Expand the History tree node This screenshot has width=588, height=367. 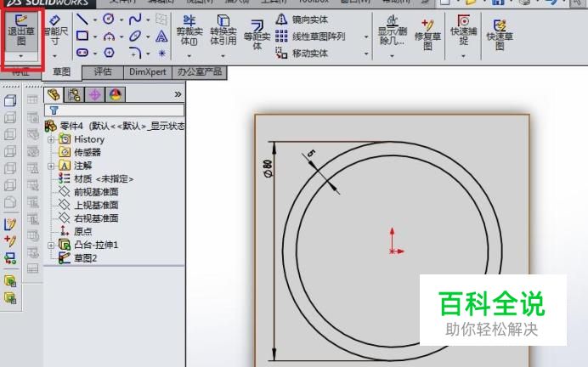coord(51,139)
